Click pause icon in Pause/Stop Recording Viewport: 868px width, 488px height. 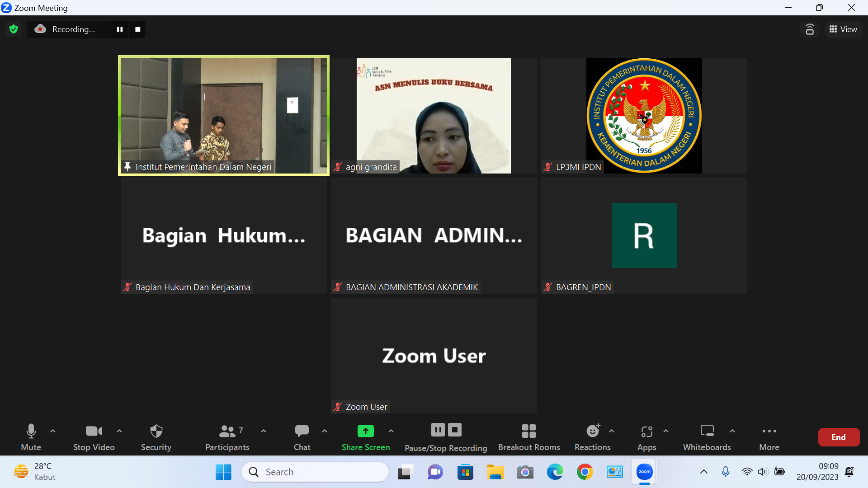[438, 430]
